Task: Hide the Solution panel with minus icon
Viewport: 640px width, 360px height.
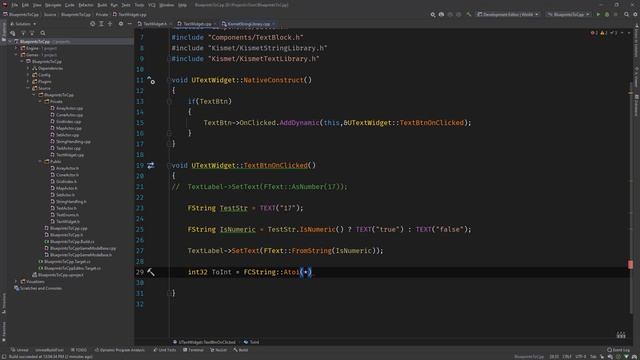Action: (129, 24)
